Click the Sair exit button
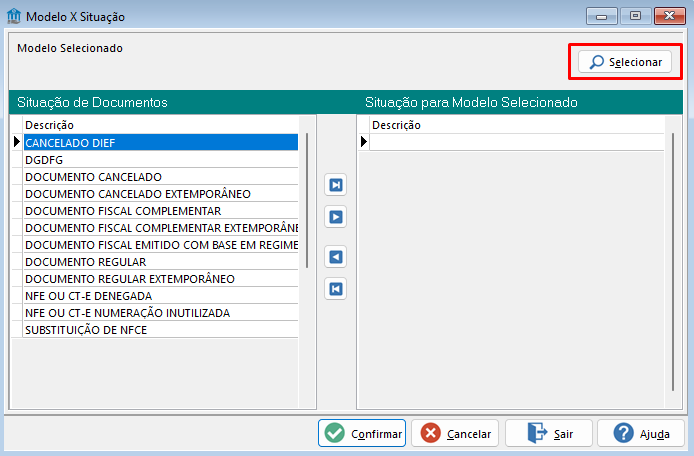 tap(548, 433)
